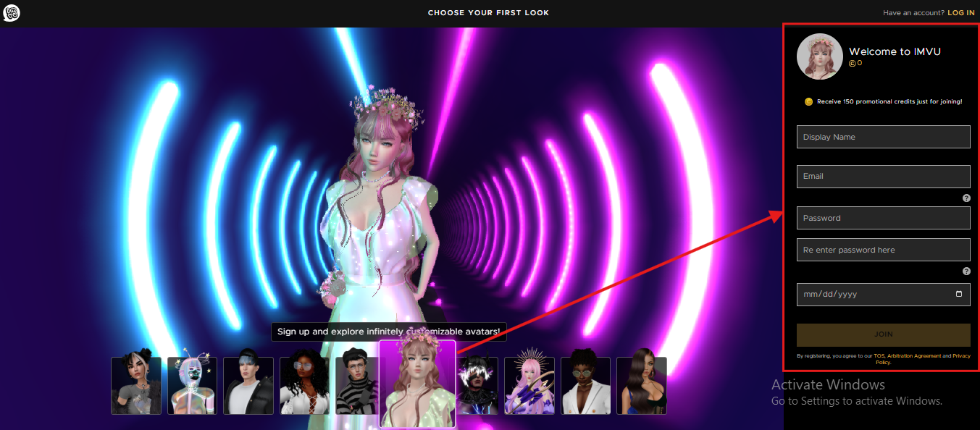Click the 'Welcome to IMVU' heading

(895, 51)
